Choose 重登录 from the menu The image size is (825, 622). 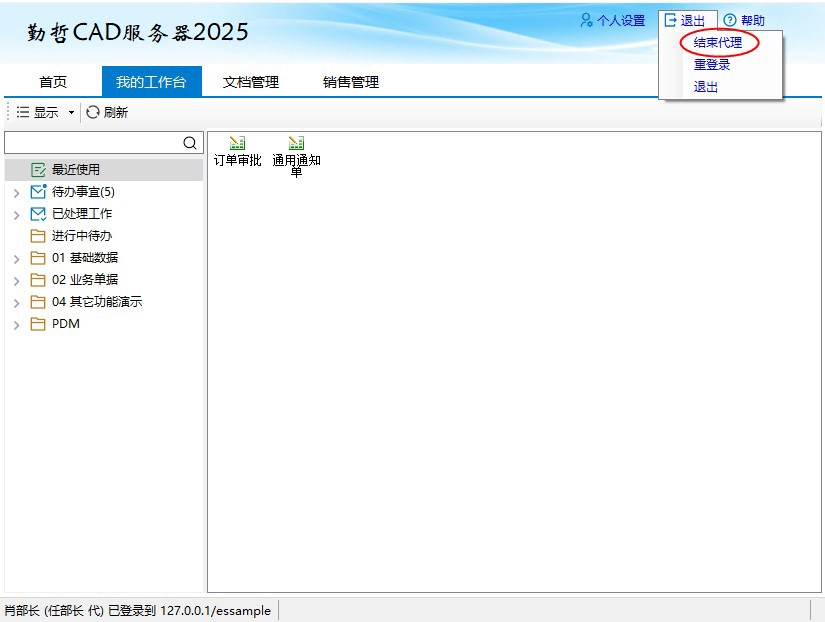[712, 65]
